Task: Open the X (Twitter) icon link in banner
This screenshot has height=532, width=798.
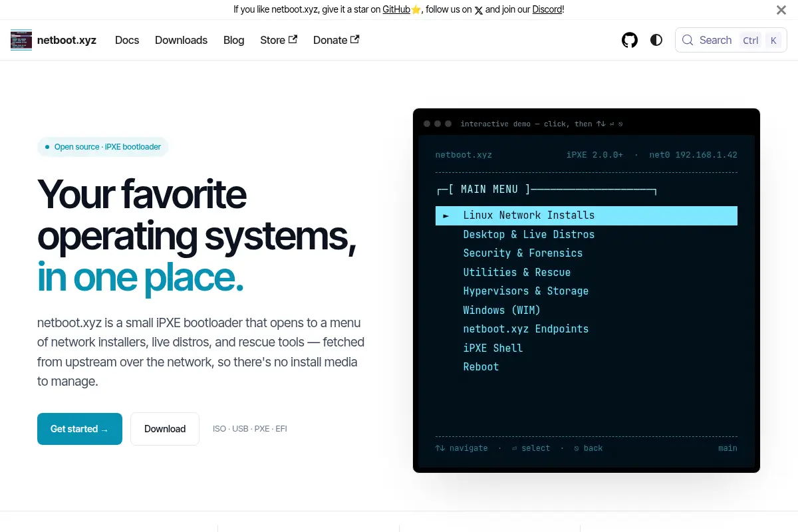Action: [478, 10]
